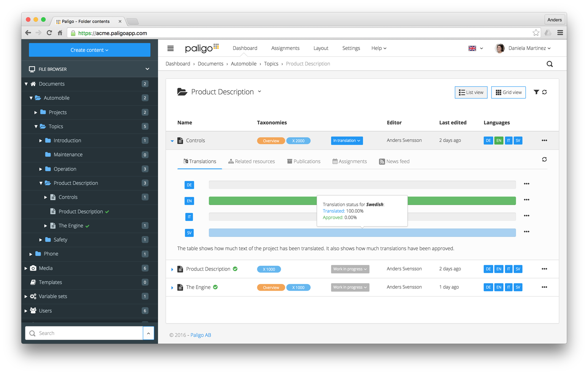Toggle the hamburger sidebar menu icon
This screenshot has height=374, width=588.
pyautogui.click(x=170, y=48)
